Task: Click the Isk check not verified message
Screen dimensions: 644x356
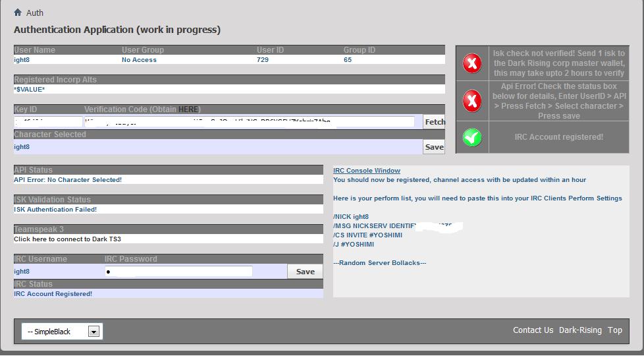Action: point(558,63)
